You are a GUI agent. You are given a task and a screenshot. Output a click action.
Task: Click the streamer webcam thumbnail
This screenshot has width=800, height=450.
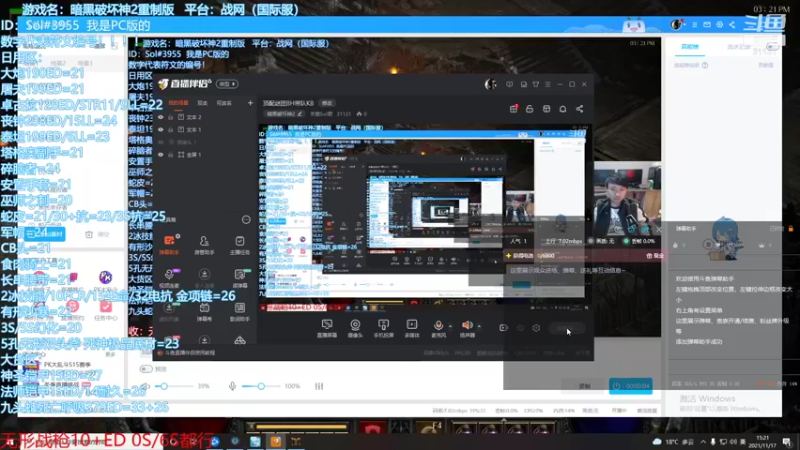[627, 199]
